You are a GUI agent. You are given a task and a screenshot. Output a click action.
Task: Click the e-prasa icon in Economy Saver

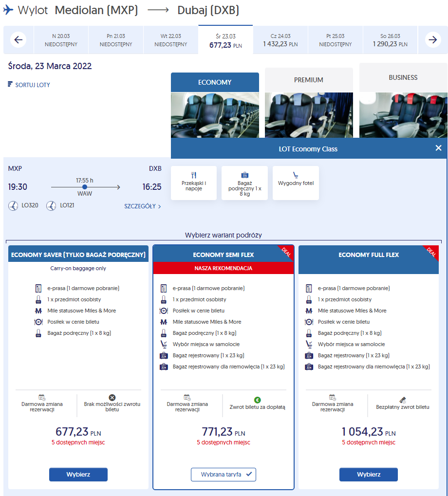[38, 288]
